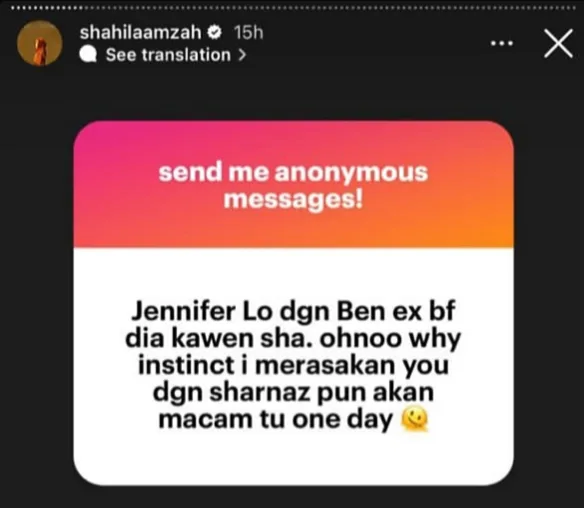Click the 15h timestamp
The image size is (584, 508).
point(248,33)
